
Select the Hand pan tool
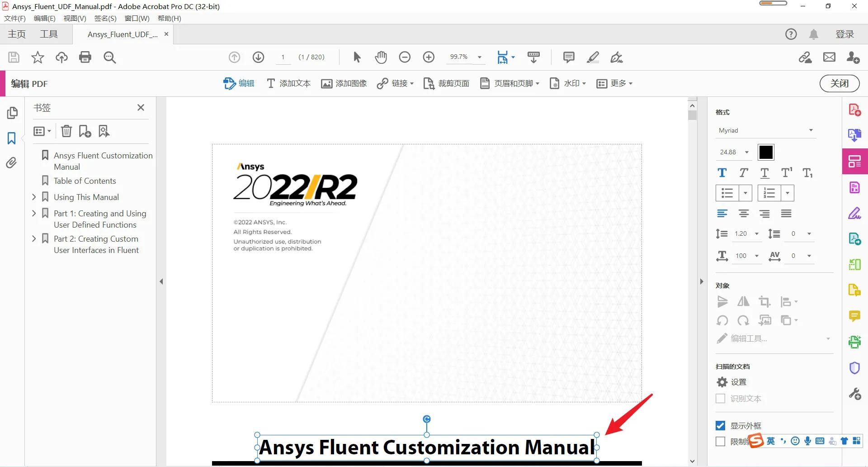tap(381, 57)
